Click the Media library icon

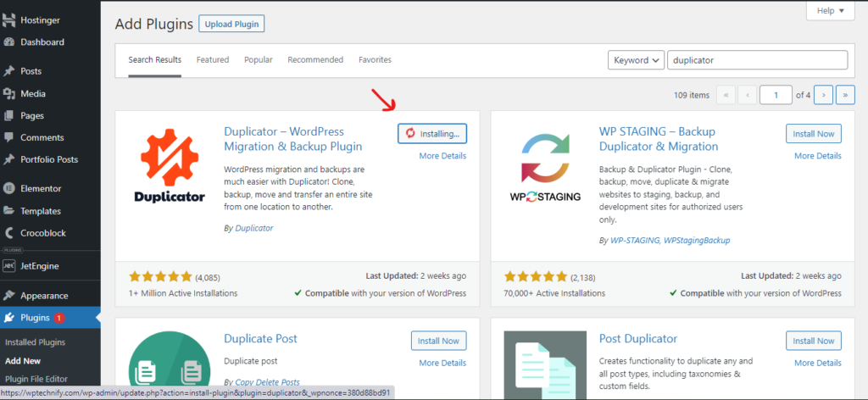tap(8, 94)
